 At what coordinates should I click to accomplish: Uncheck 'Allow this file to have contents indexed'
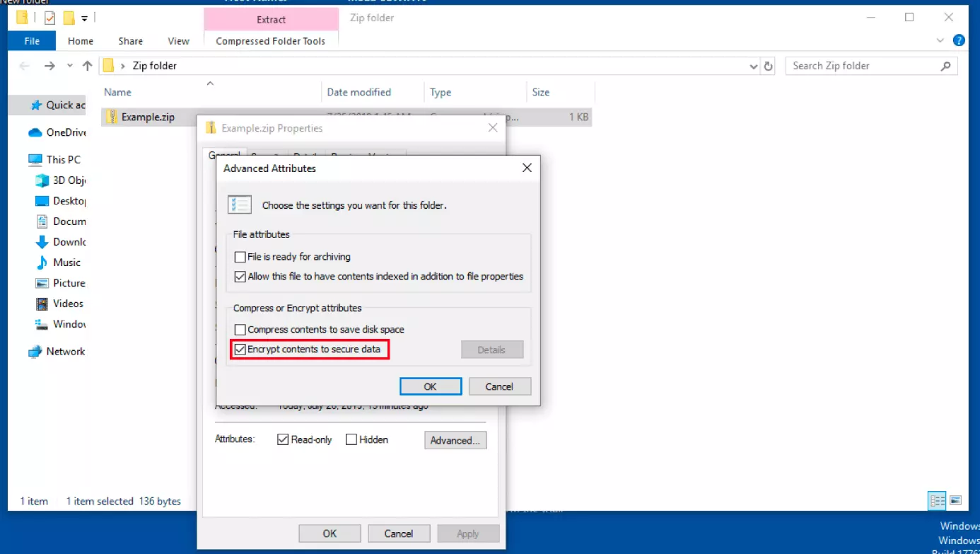pos(240,277)
